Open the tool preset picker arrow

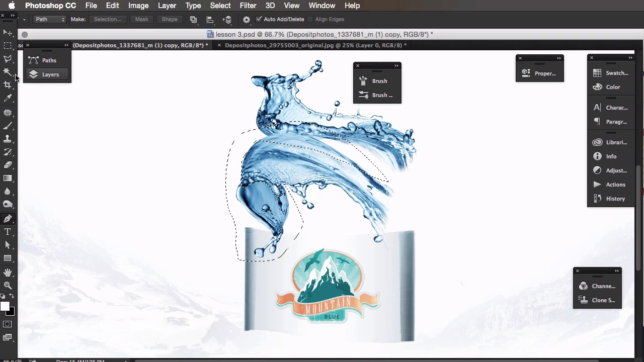pyautogui.click(x=24, y=20)
